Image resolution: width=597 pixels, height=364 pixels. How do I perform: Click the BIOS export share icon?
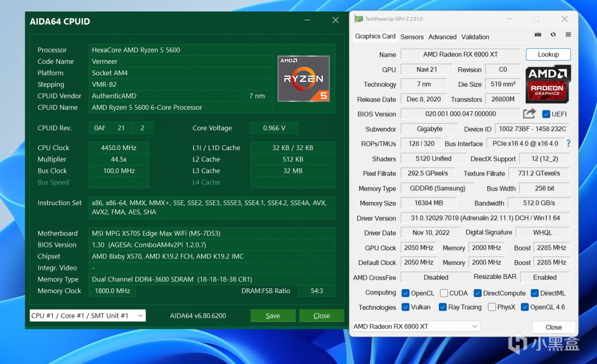coord(529,114)
